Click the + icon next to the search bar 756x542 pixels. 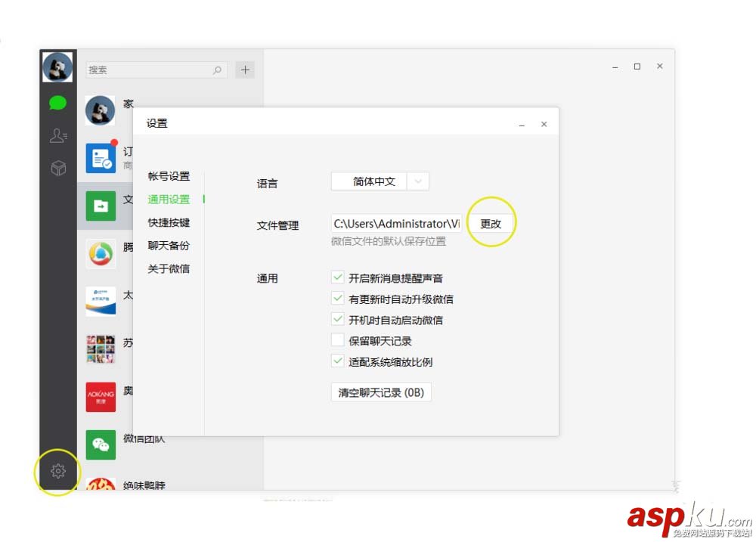[245, 69]
